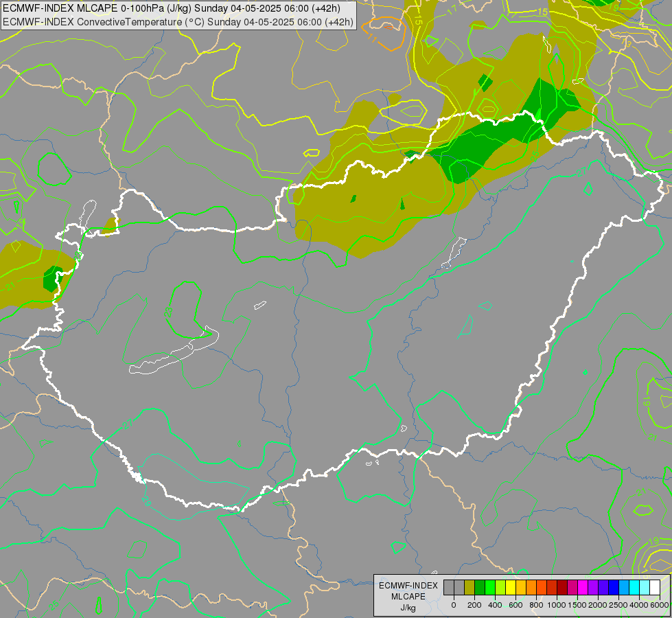Pick the purple legend swatch
Screen dimensions: 672x618
point(593,588)
